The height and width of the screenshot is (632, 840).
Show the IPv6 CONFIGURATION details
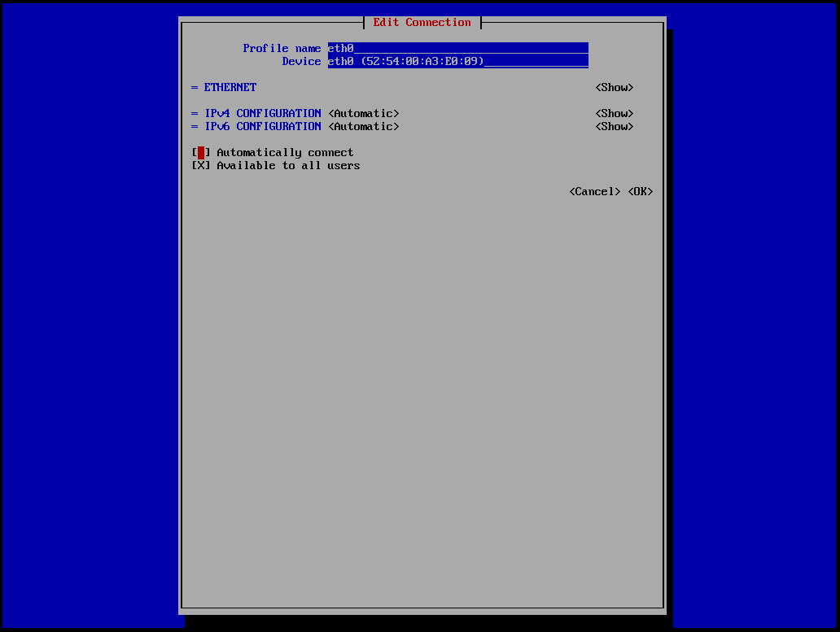point(614,126)
